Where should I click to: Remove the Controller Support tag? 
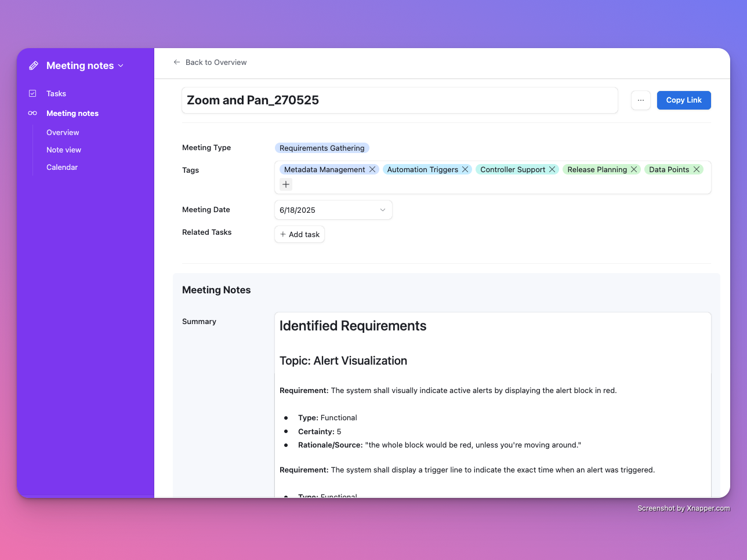coord(552,169)
